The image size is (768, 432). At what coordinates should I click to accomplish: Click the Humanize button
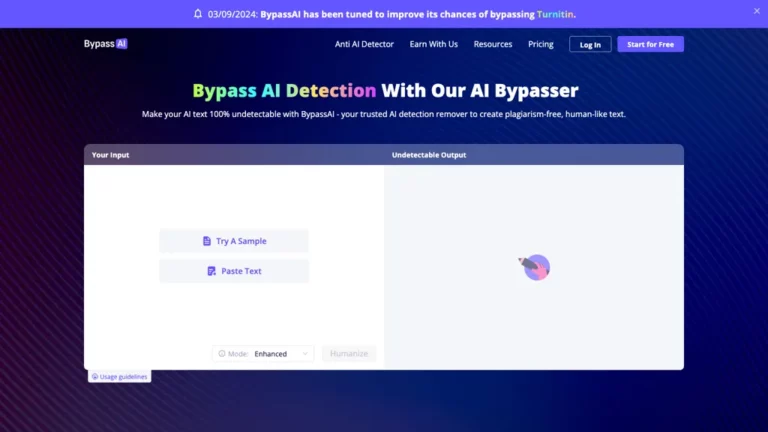349,354
